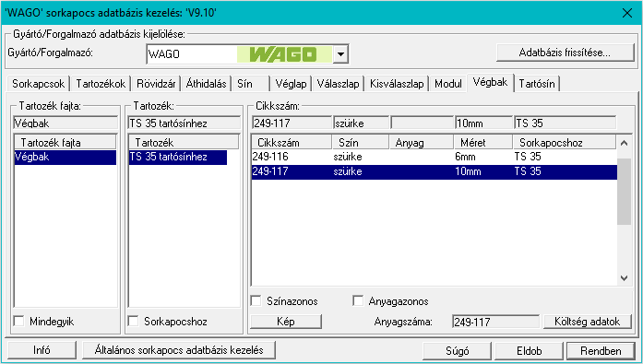Select TS 35 tartósínhez list item
This screenshot has width=643, height=364.
point(177,157)
